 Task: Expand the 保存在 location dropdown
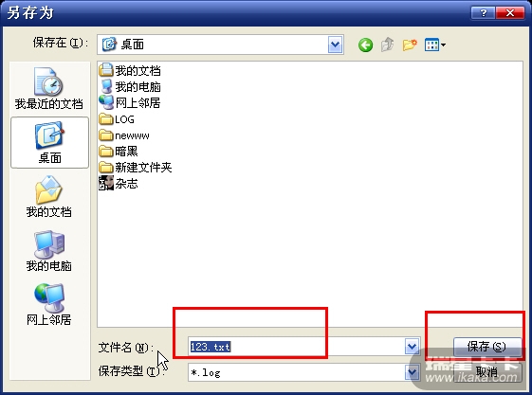tap(335, 45)
